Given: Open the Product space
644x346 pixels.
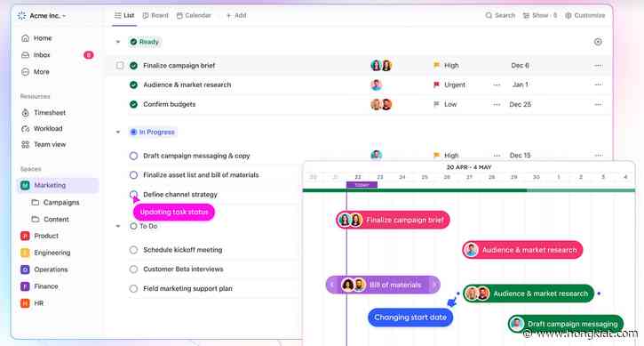Looking at the screenshot, I should tap(40, 236).
